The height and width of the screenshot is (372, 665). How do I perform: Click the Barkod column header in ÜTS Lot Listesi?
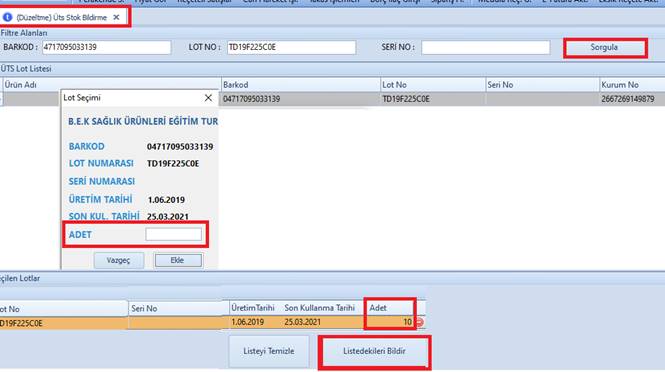301,85
